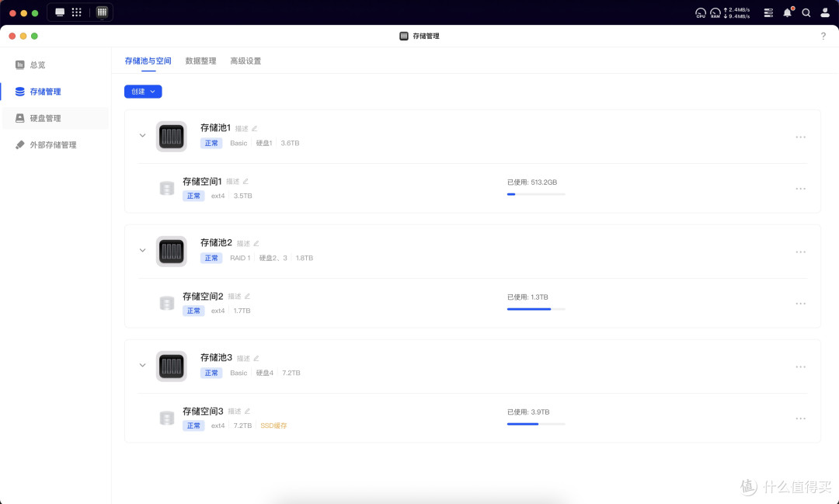Click the 存储空间1 usage progress bar

click(x=536, y=194)
